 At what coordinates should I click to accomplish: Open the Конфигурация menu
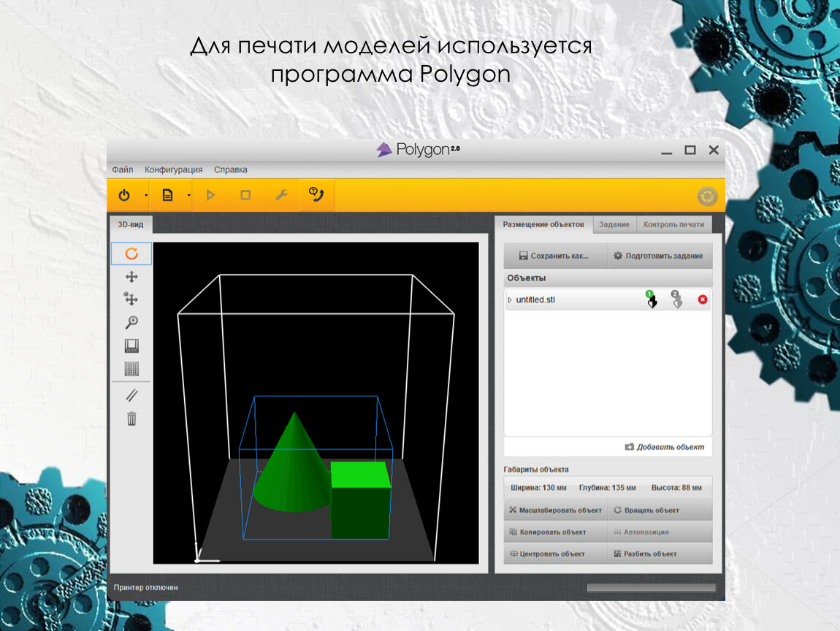(174, 170)
